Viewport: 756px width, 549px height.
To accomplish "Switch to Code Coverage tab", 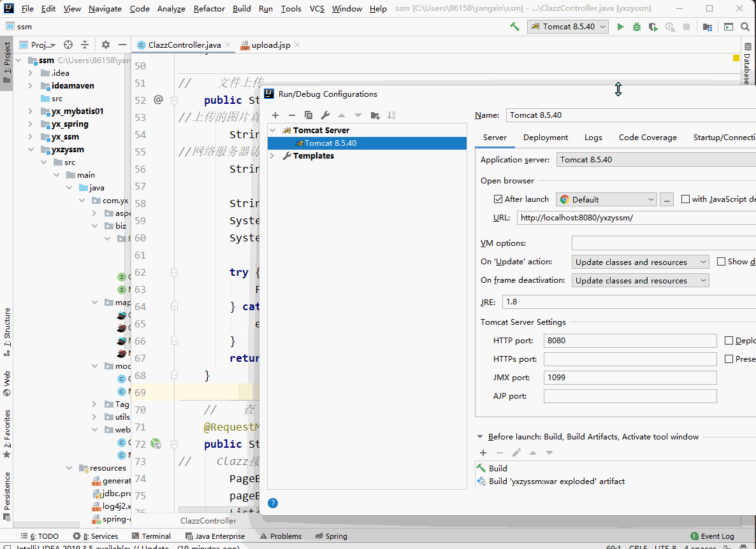I will pos(648,138).
